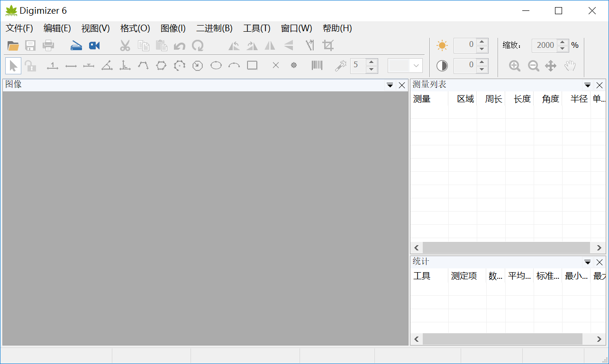Decrease the contrast value
The height and width of the screenshot is (364, 609).
click(482, 70)
